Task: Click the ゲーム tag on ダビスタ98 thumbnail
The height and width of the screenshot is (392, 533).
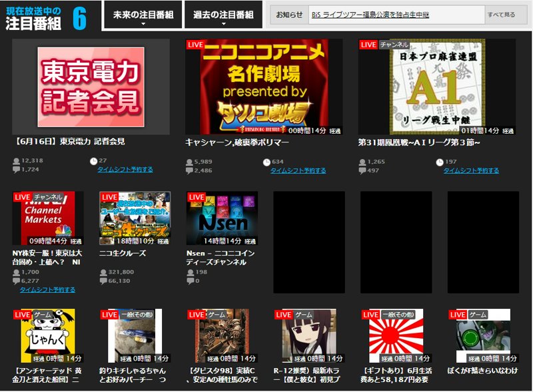Action: pyautogui.click(x=216, y=315)
